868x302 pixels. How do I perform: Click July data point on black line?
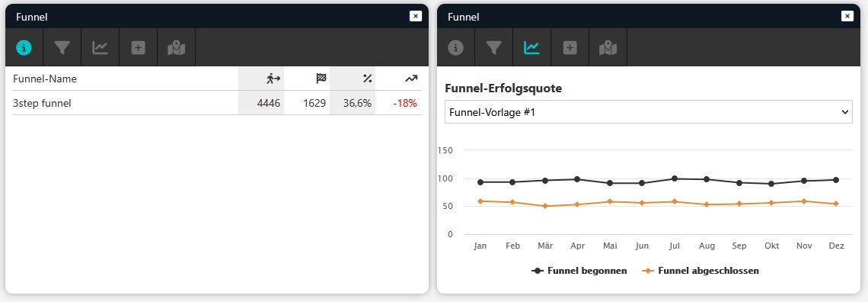(675, 178)
